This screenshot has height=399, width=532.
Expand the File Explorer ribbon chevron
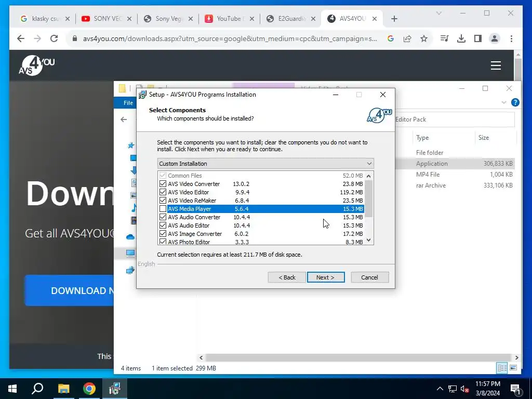point(504,102)
